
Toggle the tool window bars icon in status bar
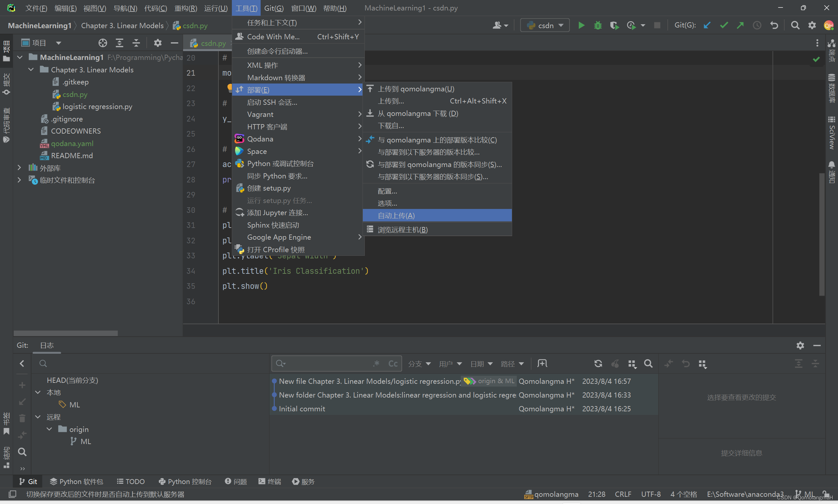(12, 494)
